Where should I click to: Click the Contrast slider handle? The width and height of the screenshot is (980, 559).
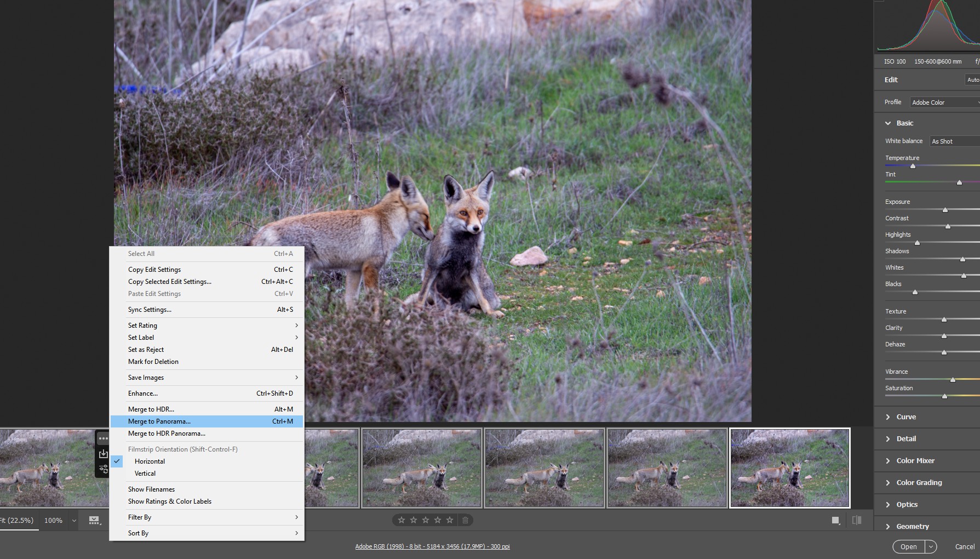[948, 226]
